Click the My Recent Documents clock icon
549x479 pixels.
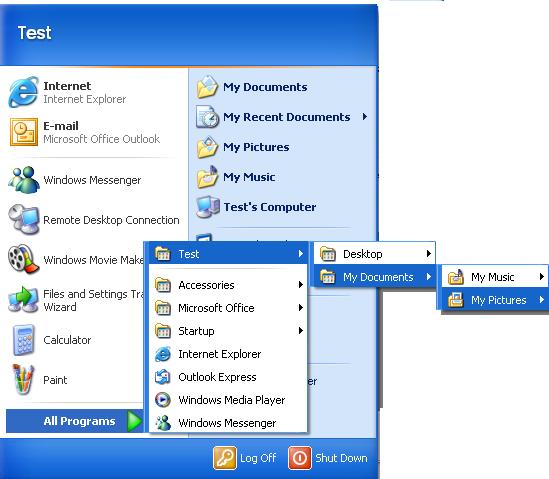pyautogui.click(x=207, y=117)
